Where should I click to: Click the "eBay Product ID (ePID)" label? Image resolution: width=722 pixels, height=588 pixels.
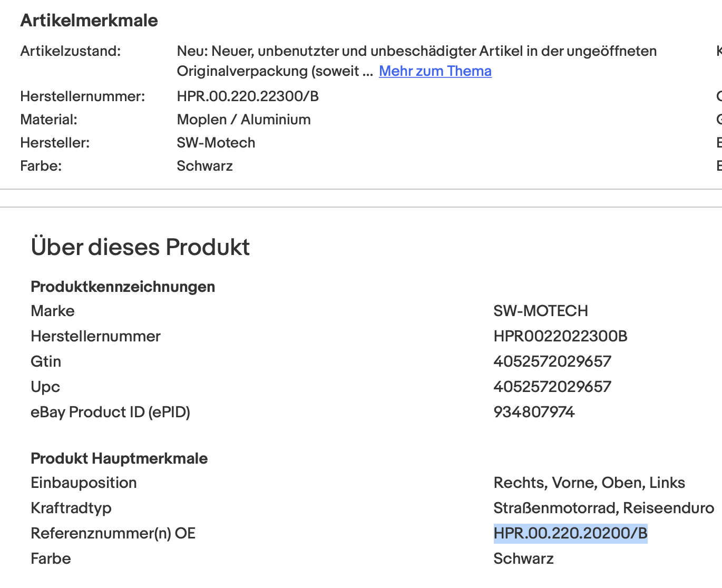coord(110,412)
